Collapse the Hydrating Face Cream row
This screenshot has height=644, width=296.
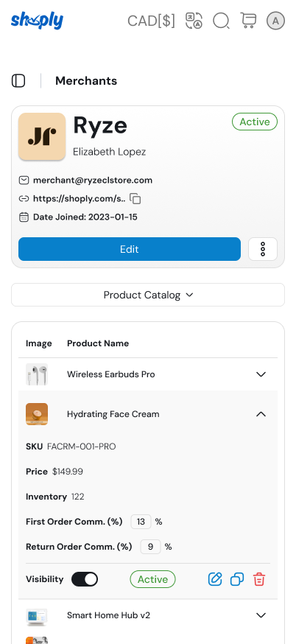pyautogui.click(x=261, y=414)
